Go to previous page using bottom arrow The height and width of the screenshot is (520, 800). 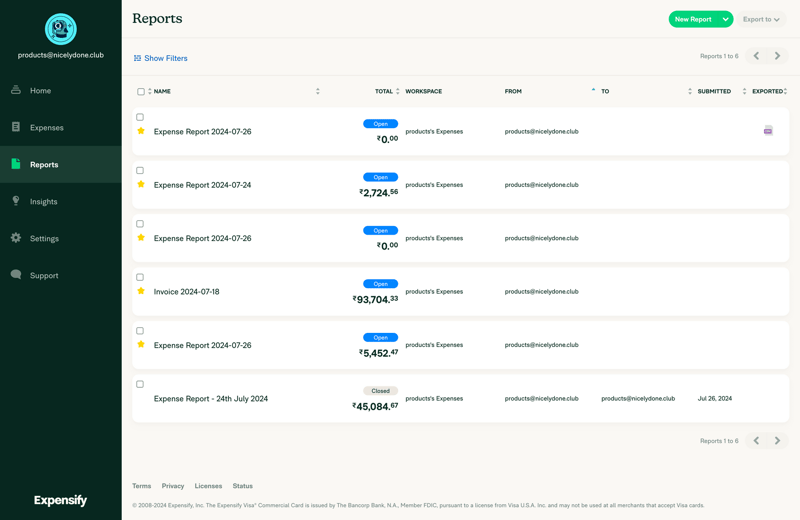[756, 440]
